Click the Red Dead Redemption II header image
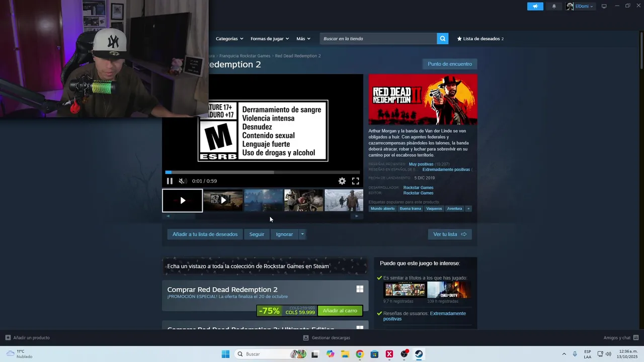The height and width of the screenshot is (362, 644). point(423,100)
